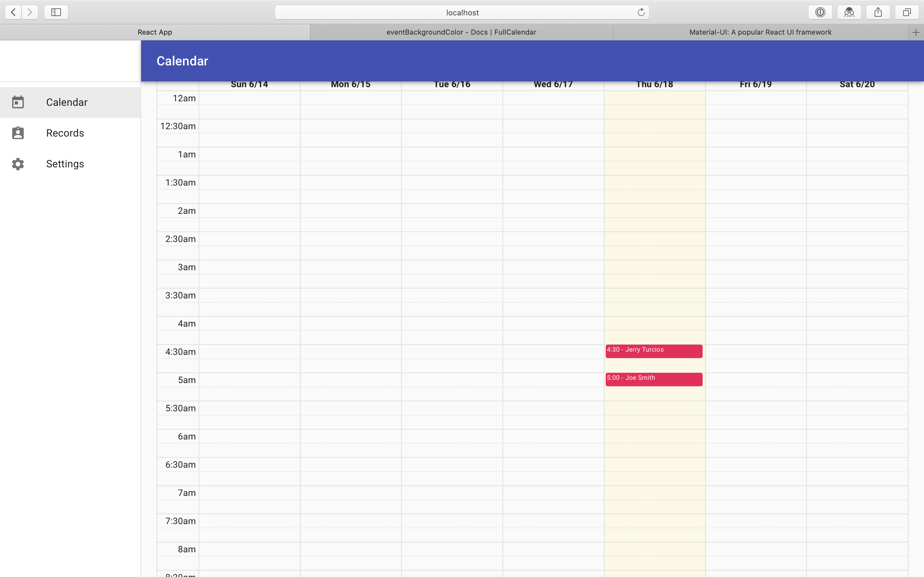Go back with browser back arrow
Viewport: 924px width, 577px height.
(13, 12)
